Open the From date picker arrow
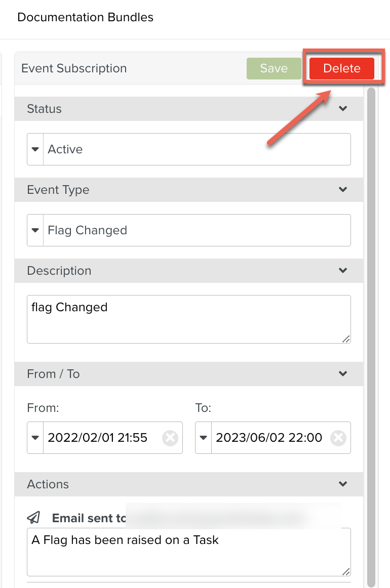390x588 pixels. click(x=35, y=438)
